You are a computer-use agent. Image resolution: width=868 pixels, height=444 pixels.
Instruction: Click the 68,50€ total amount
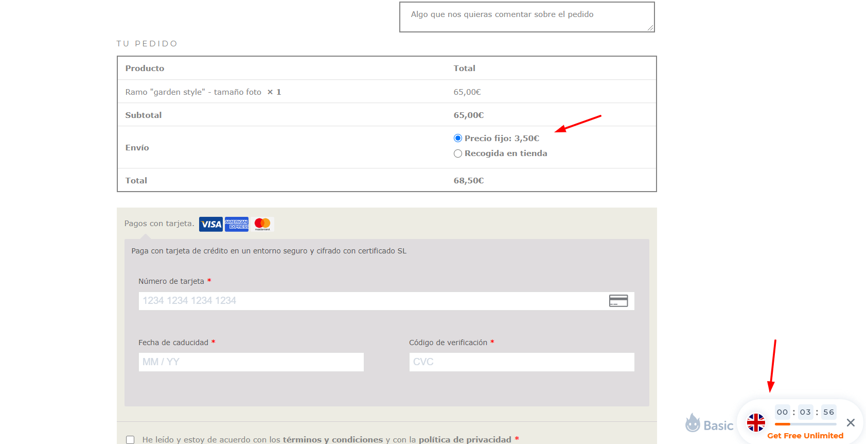pos(469,180)
